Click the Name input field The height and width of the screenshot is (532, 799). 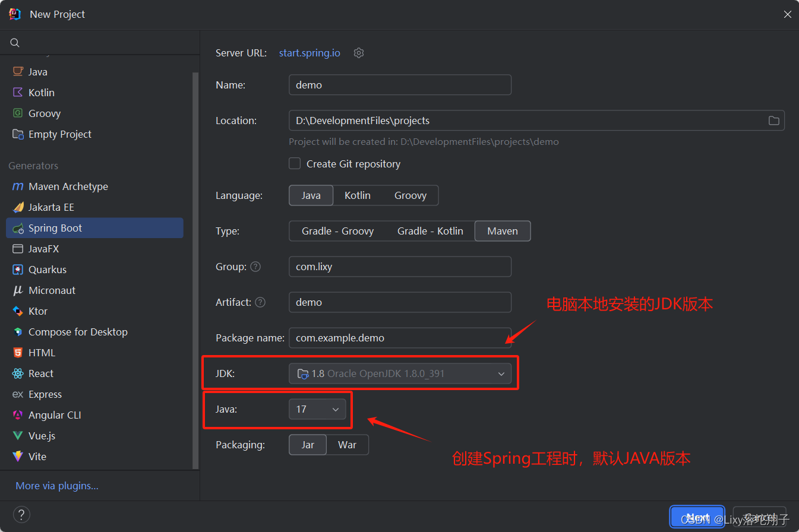400,85
